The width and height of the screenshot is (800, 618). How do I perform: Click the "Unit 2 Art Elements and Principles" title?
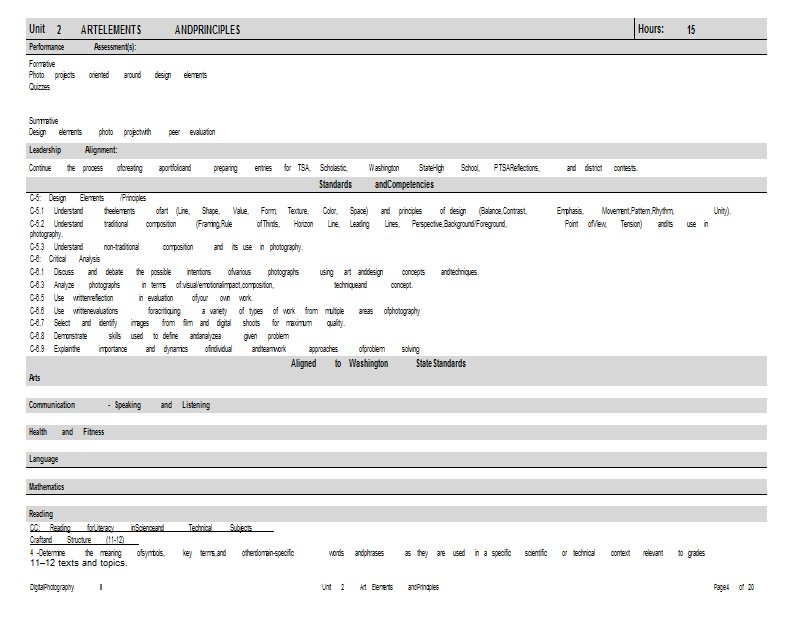135,30
